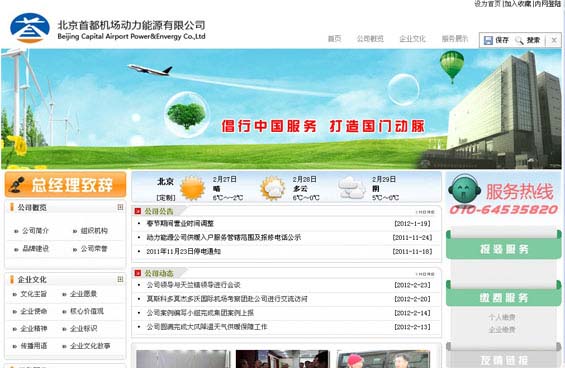
Task: Open 品牌建设 in the sidebar
Action: pos(35,249)
